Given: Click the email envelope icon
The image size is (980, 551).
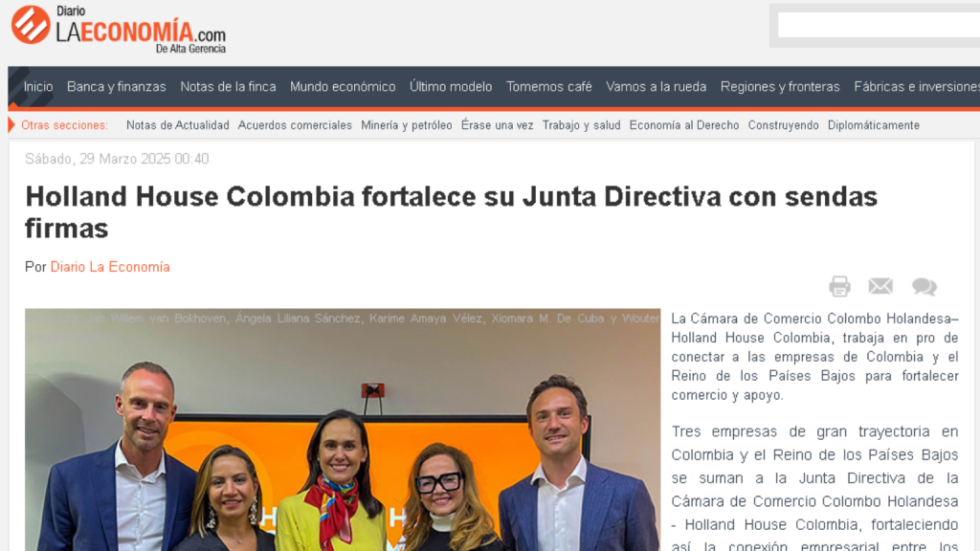Looking at the screenshot, I should [880, 286].
